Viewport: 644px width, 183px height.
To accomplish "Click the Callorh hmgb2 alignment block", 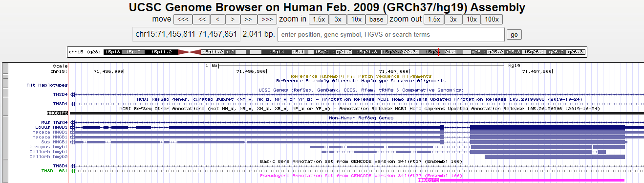I will click(x=555, y=157).
